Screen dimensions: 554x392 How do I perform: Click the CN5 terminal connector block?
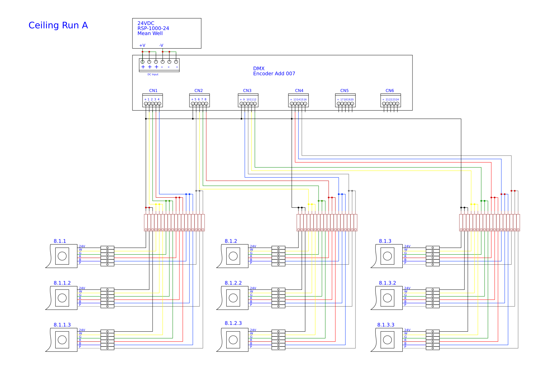345,101
